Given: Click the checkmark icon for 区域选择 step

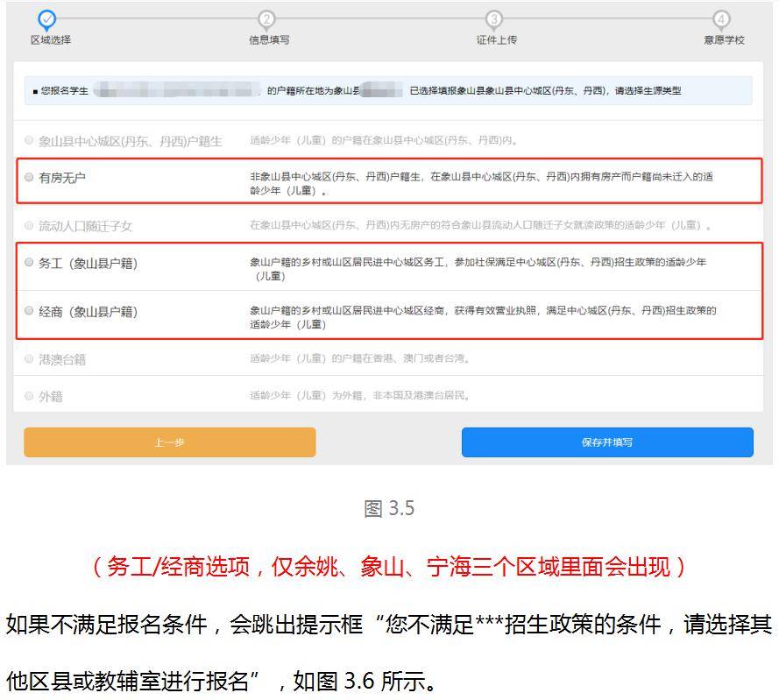Looking at the screenshot, I should (48, 19).
